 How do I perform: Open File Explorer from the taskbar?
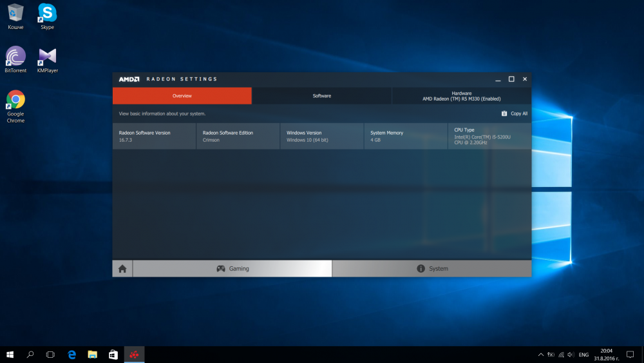click(92, 355)
